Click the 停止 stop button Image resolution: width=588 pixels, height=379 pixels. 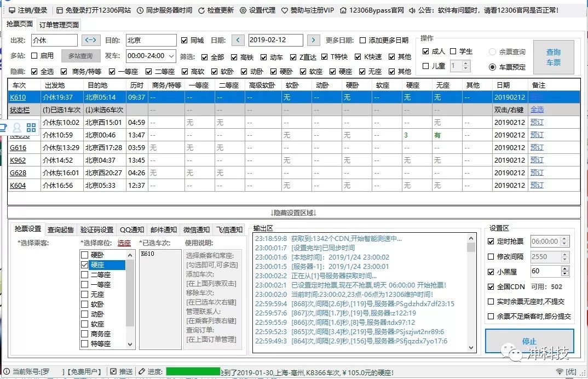(528, 341)
